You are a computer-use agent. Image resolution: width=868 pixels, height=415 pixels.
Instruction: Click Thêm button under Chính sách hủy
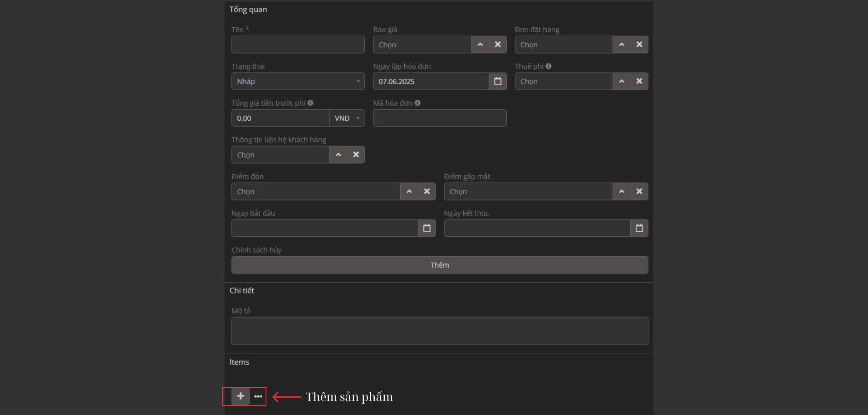[439, 265]
